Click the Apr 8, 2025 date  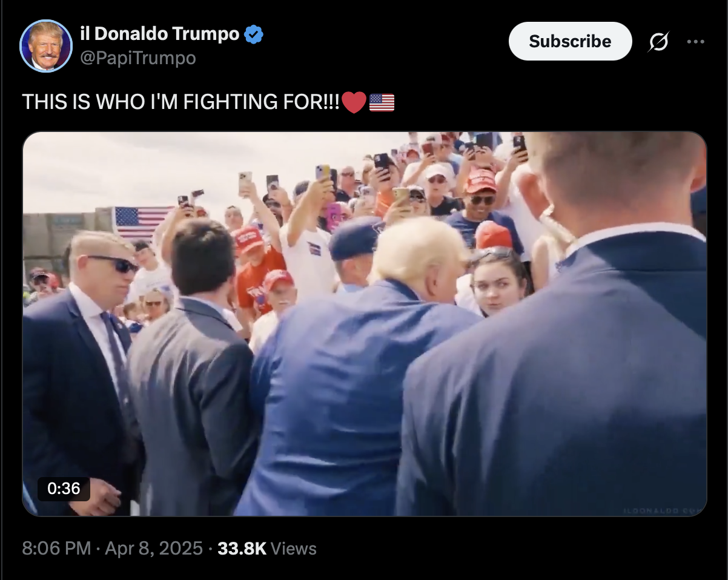coord(154,549)
